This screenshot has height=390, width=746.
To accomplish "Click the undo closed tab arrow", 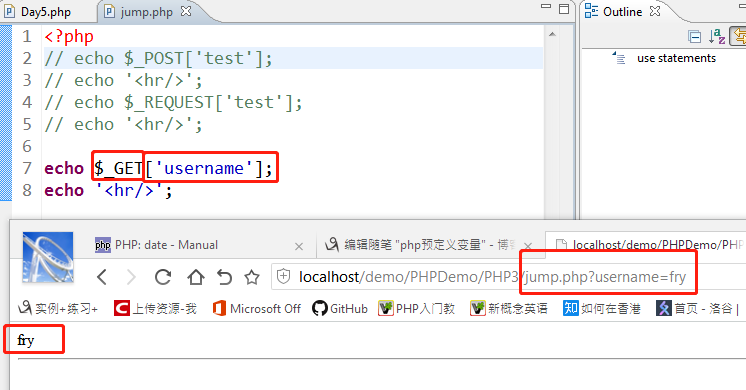I will point(224,277).
